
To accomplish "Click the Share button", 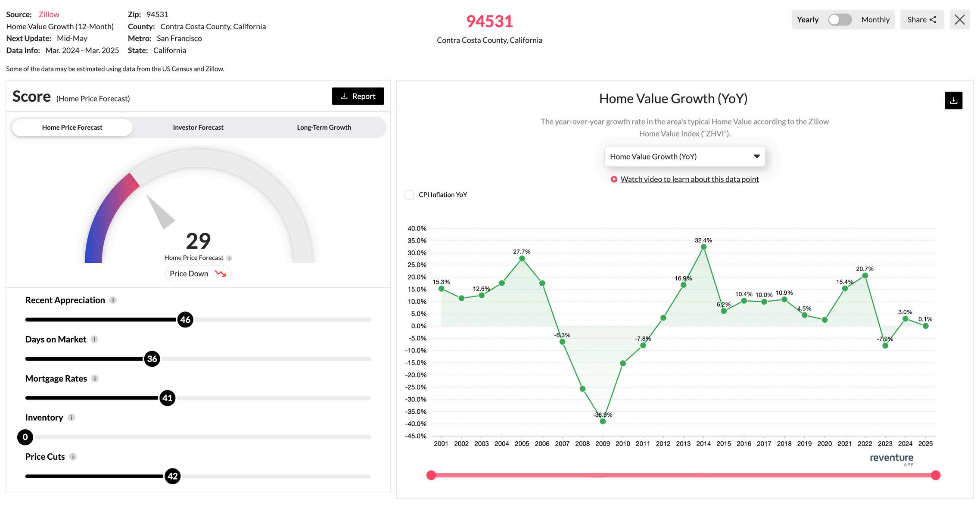I will click(921, 20).
